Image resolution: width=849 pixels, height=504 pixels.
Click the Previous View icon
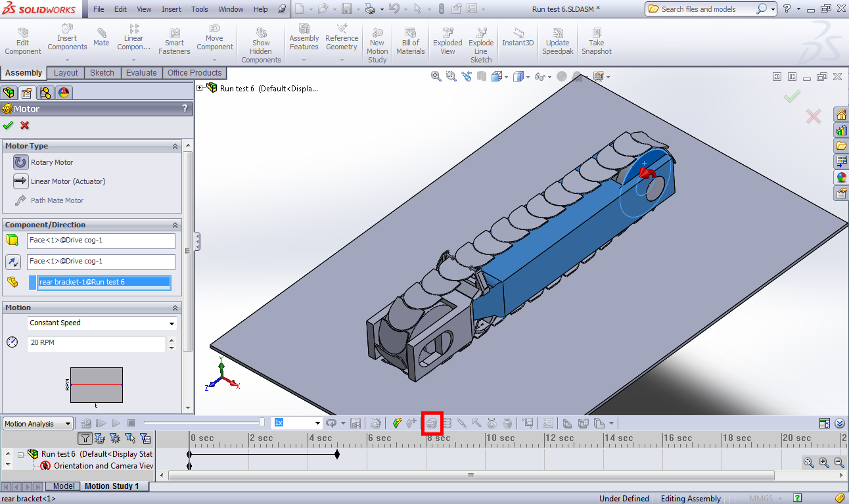tap(467, 76)
